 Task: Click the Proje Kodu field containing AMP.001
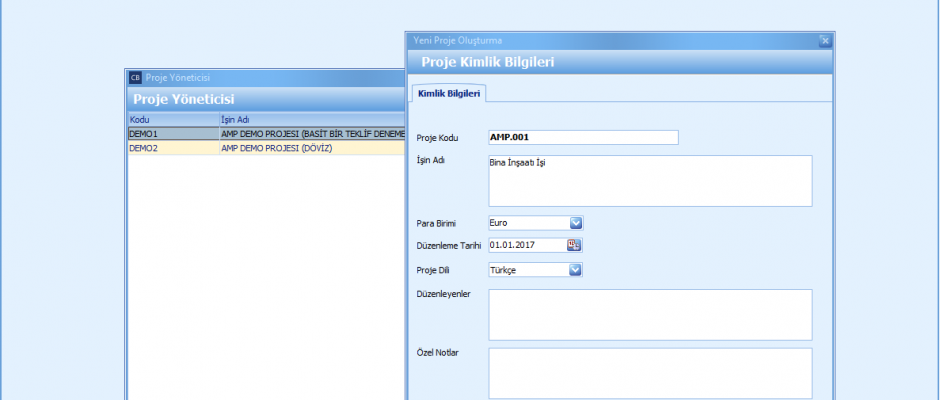pyautogui.click(x=582, y=138)
